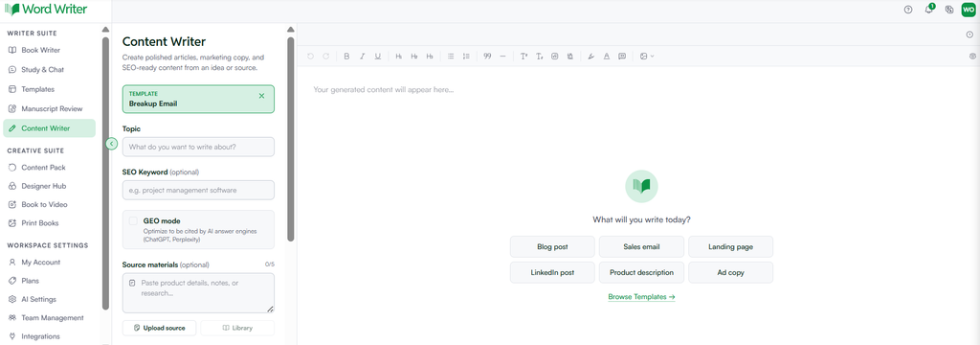Image resolution: width=980 pixels, height=345 pixels.
Task: Toggle italic formatting
Action: tap(362, 57)
